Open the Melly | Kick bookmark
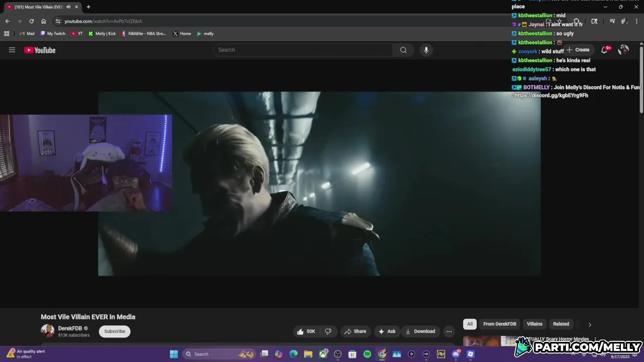 coord(102,34)
